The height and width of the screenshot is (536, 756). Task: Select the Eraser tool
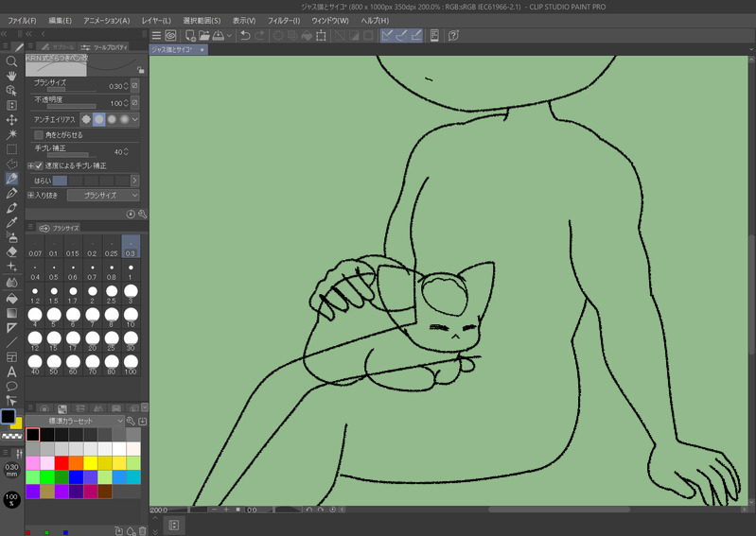(11, 251)
